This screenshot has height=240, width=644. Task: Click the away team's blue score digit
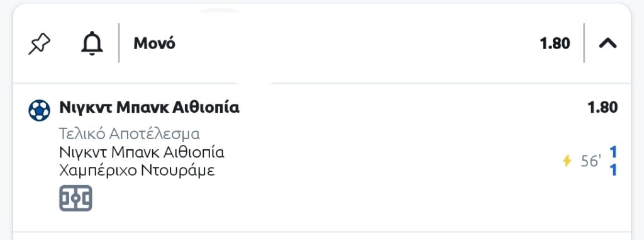[613, 170]
